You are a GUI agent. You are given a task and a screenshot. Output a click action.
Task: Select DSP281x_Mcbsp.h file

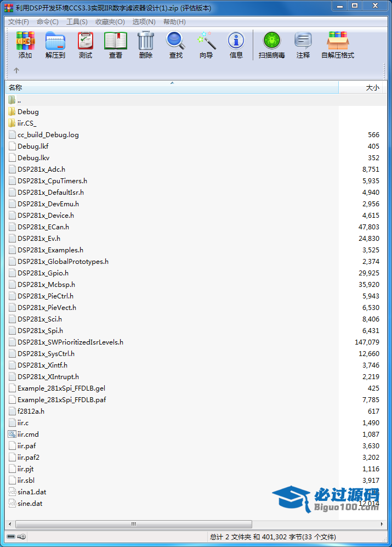pyautogui.click(x=42, y=284)
